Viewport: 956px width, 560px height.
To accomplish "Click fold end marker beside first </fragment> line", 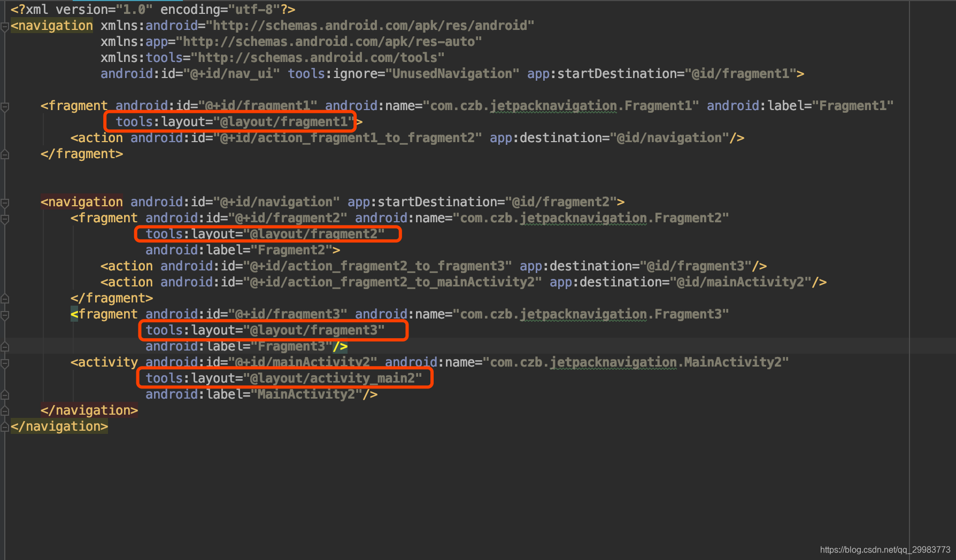I will (x=4, y=154).
